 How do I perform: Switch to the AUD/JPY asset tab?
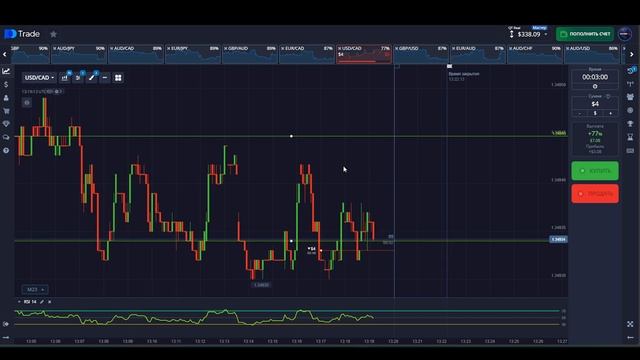[79, 54]
